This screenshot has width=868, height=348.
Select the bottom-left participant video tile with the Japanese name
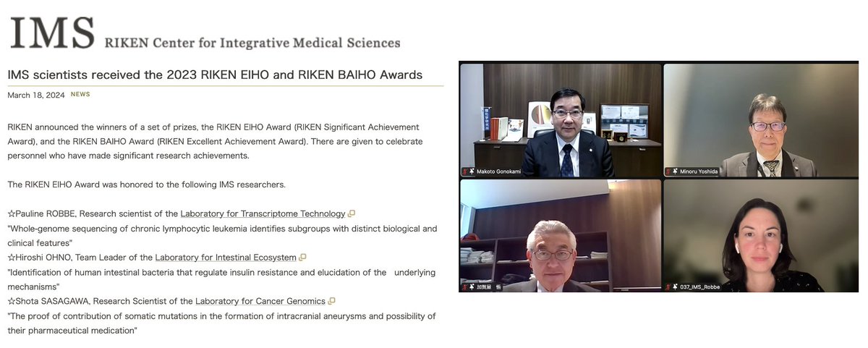[561, 236]
